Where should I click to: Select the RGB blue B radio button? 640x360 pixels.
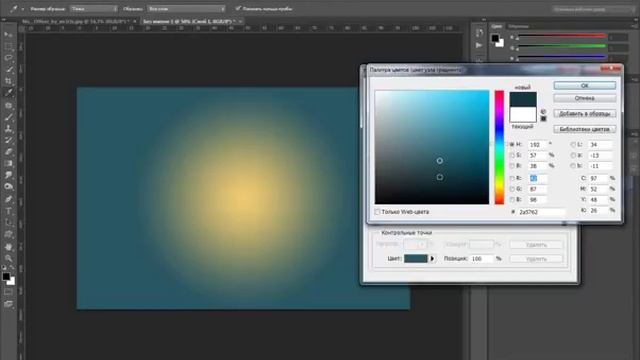click(512, 200)
